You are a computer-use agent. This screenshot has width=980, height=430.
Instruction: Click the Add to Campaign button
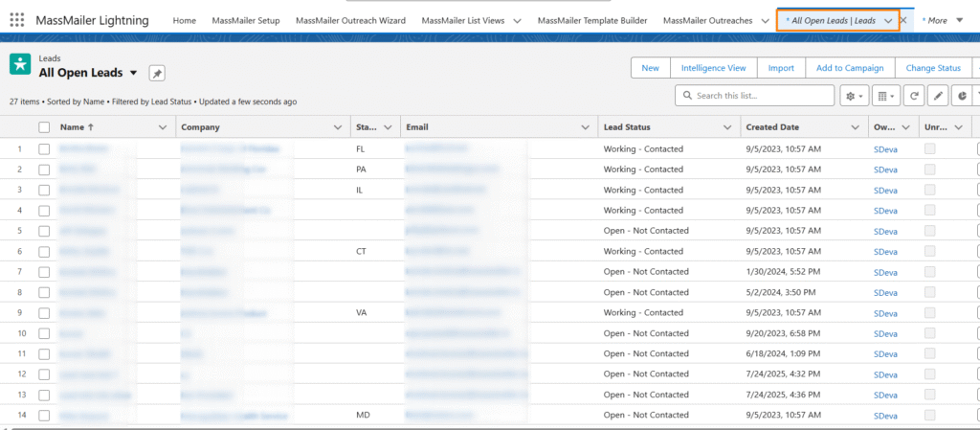click(850, 68)
